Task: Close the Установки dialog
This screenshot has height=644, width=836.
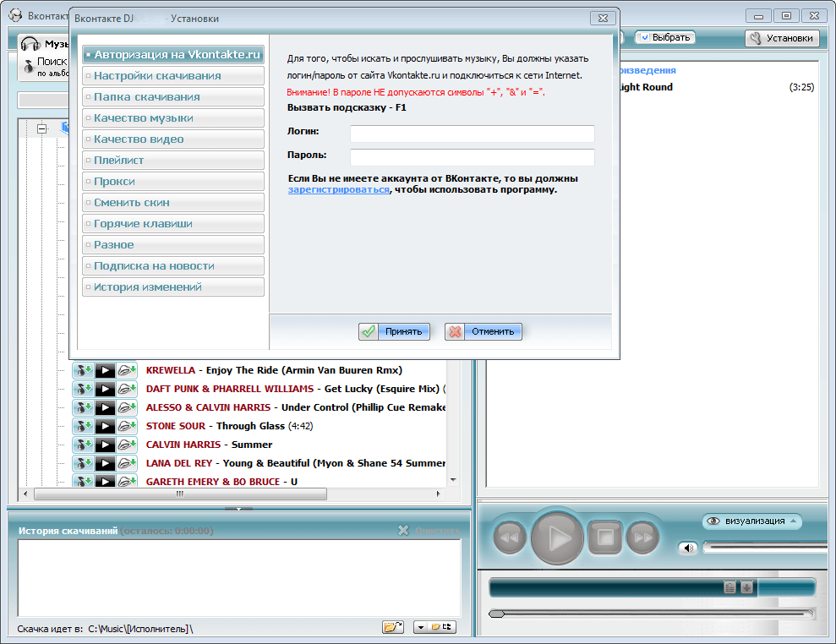Action: [603, 18]
